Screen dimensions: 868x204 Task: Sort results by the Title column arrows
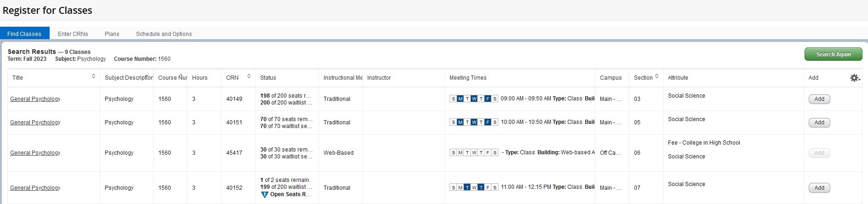tap(94, 76)
